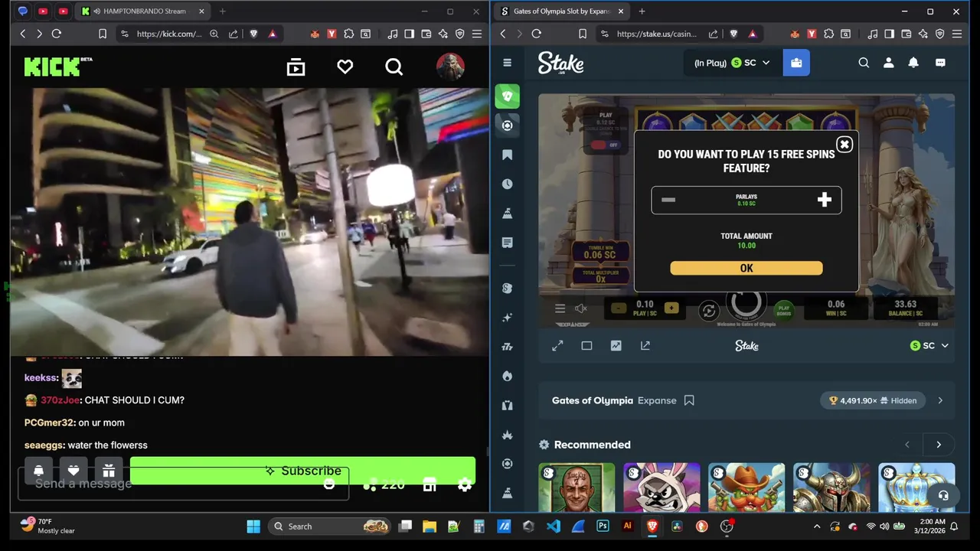Click the heart icon in Kick header

click(x=345, y=67)
